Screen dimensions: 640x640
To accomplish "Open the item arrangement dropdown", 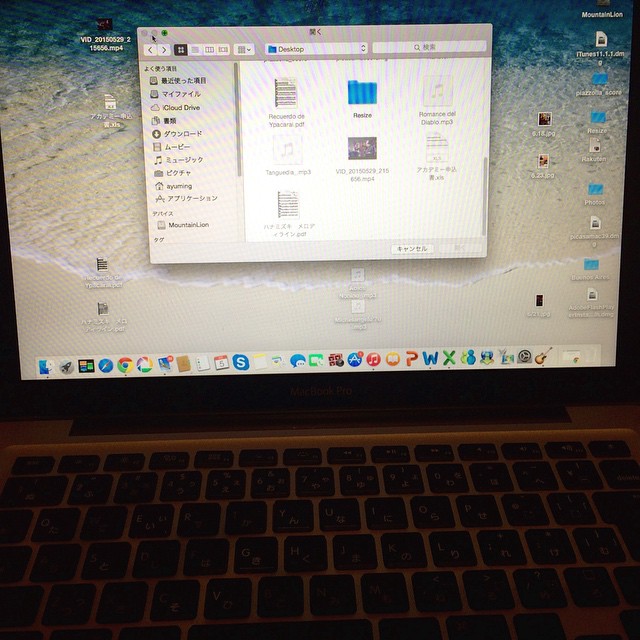I will click(x=244, y=50).
